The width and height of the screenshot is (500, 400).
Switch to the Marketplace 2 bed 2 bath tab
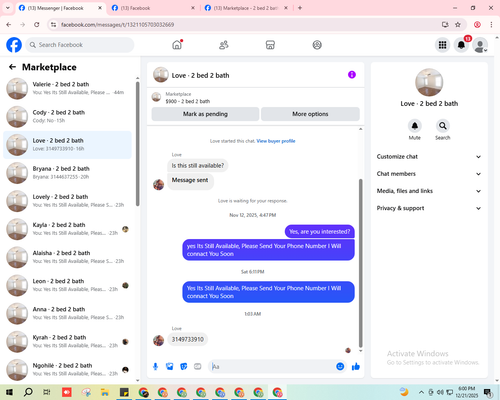pos(246,8)
